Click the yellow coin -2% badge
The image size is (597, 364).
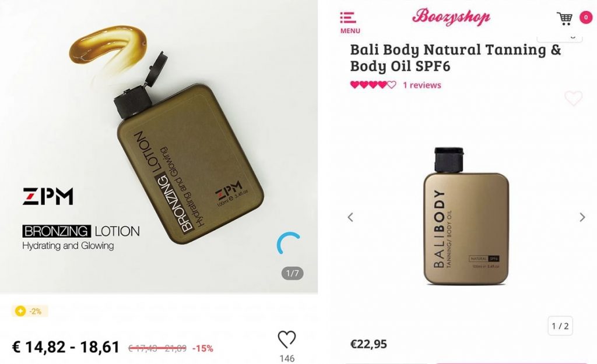coord(30,311)
